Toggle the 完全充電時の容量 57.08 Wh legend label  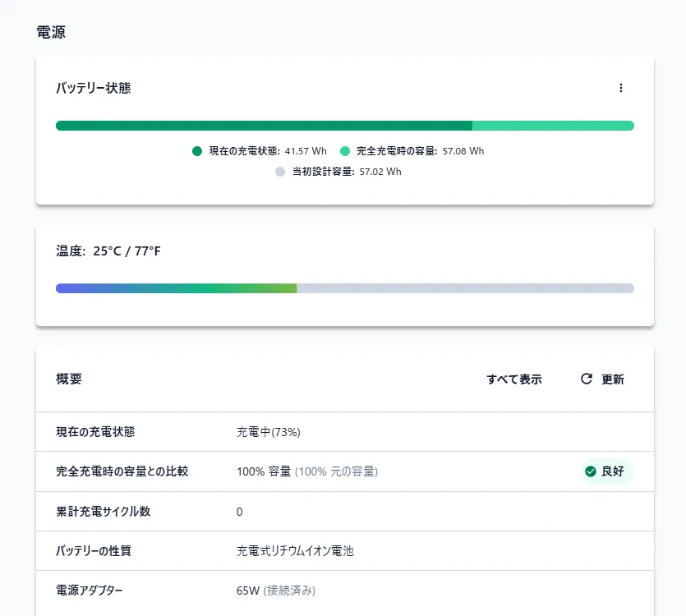point(420,151)
